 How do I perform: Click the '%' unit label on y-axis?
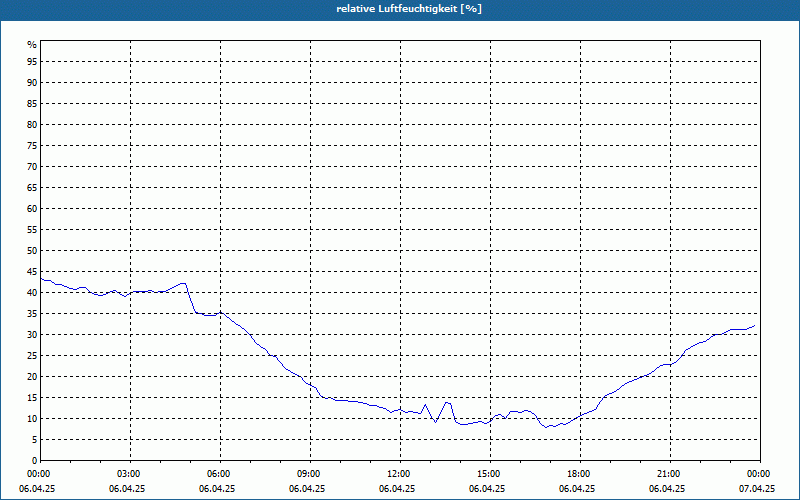pos(32,45)
